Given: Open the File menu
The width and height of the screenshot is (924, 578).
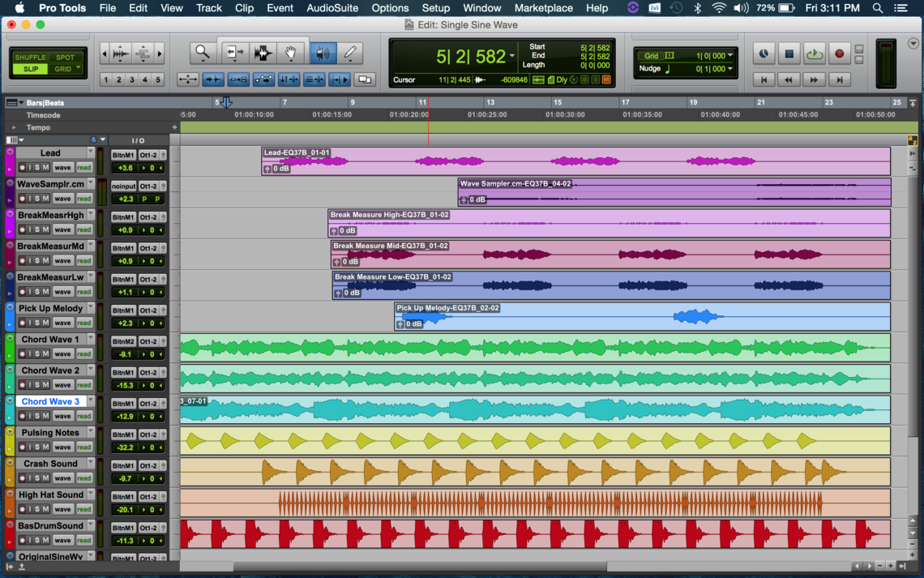Looking at the screenshot, I should (108, 7).
